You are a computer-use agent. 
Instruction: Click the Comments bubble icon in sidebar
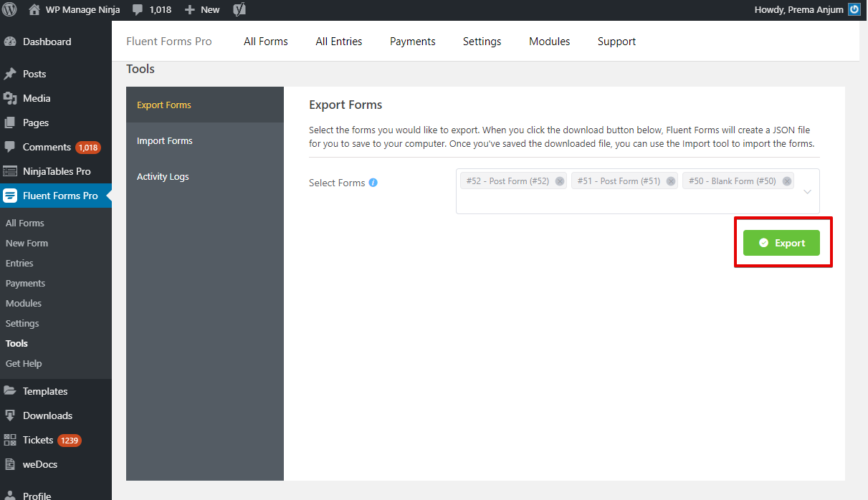pos(10,147)
